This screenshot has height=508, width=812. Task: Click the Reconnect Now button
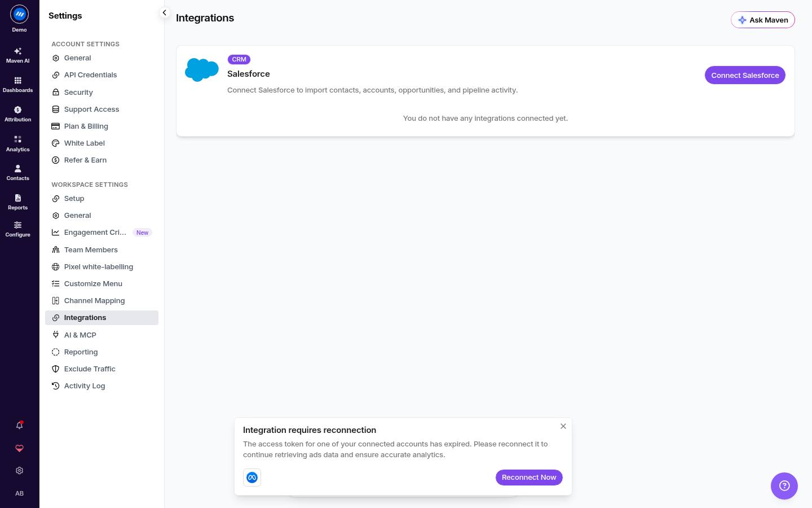[x=529, y=478]
